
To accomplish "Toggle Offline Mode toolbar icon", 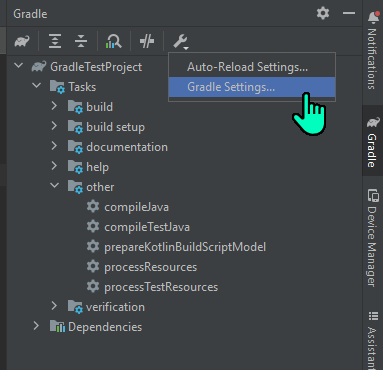I will pos(147,41).
